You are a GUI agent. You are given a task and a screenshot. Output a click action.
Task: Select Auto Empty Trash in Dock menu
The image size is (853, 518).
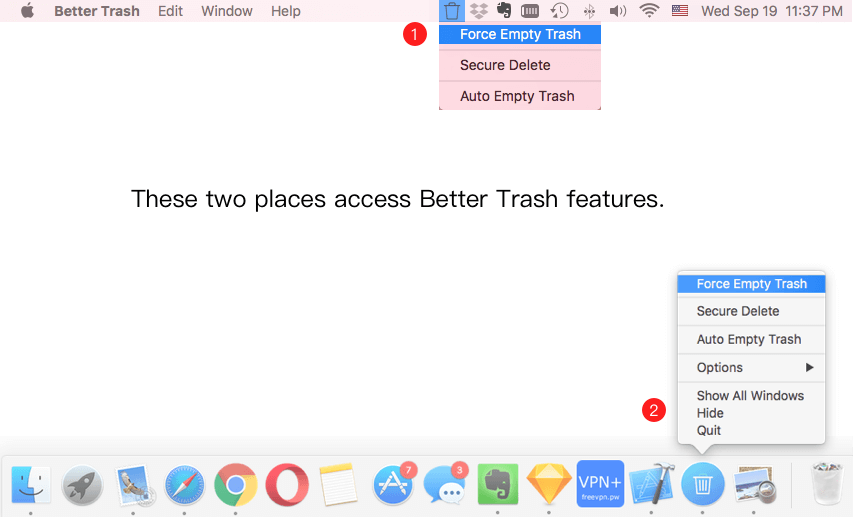coord(751,340)
